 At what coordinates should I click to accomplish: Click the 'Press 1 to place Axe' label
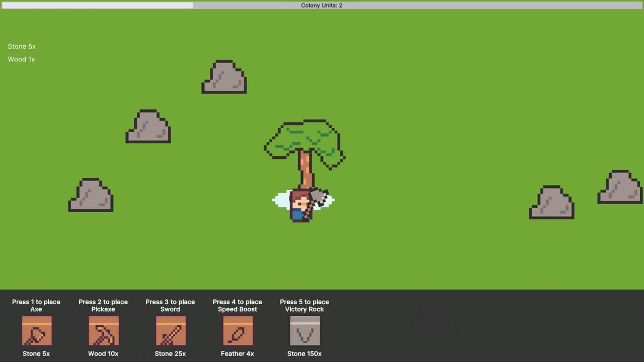(36, 305)
